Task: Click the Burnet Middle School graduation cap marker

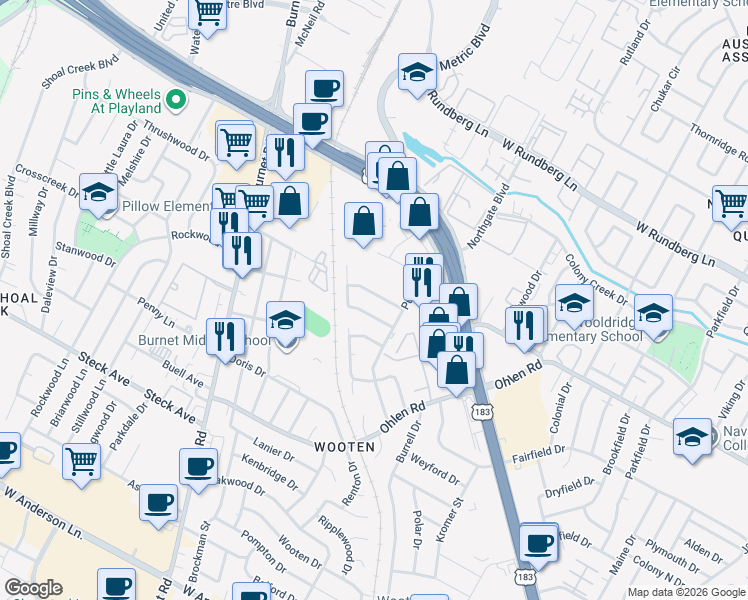Action: click(285, 323)
